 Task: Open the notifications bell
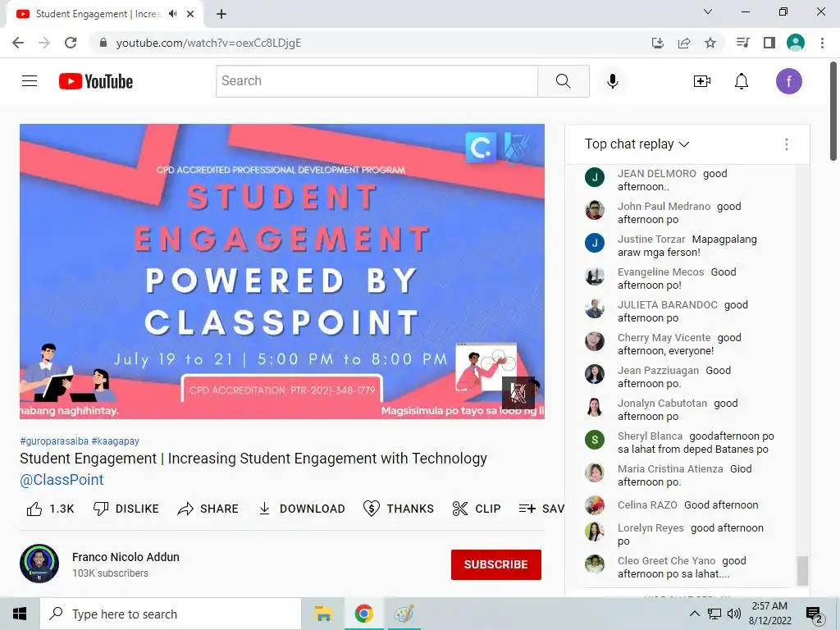[741, 81]
